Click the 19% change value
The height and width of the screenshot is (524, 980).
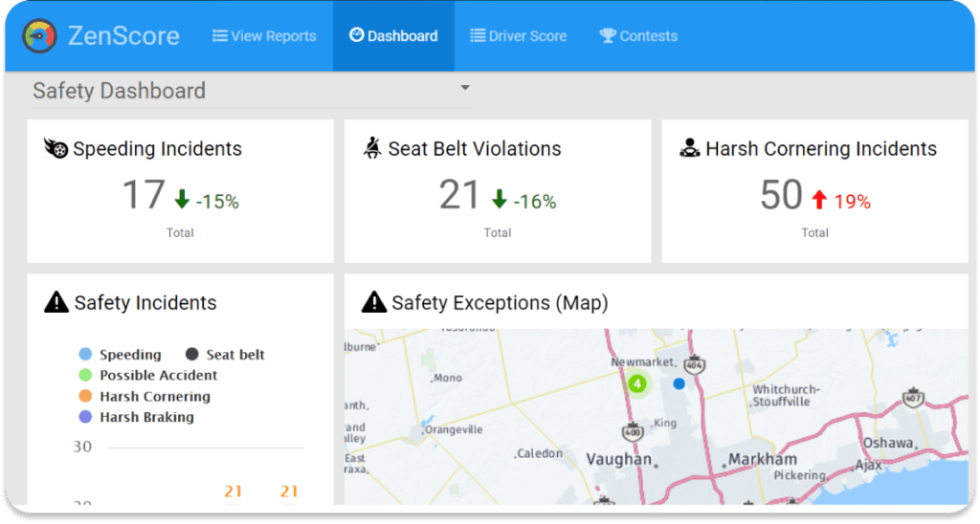click(853, 202)
